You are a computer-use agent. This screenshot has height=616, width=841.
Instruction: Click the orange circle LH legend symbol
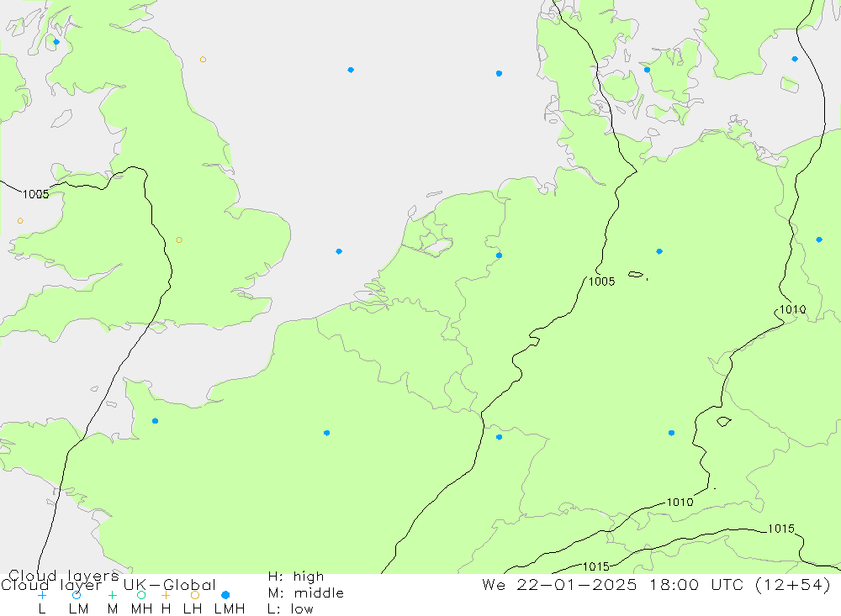pyautogui.click(x=195, y=595)
